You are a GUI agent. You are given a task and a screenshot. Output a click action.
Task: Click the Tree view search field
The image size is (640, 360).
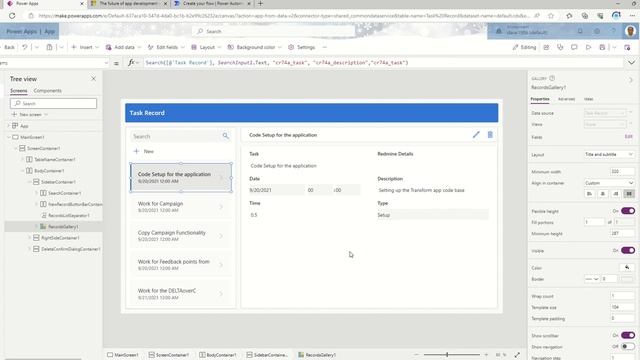tap(53, 104)
